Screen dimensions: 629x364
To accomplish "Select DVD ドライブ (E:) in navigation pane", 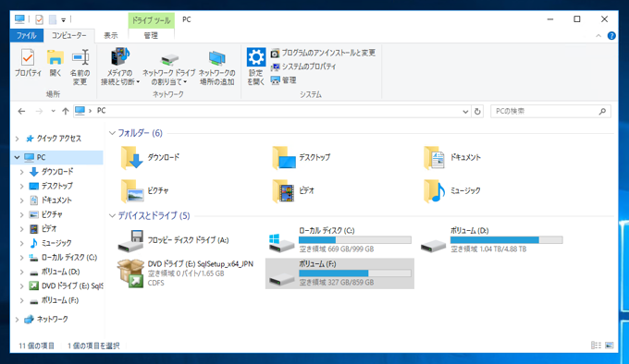I will 66,285.
